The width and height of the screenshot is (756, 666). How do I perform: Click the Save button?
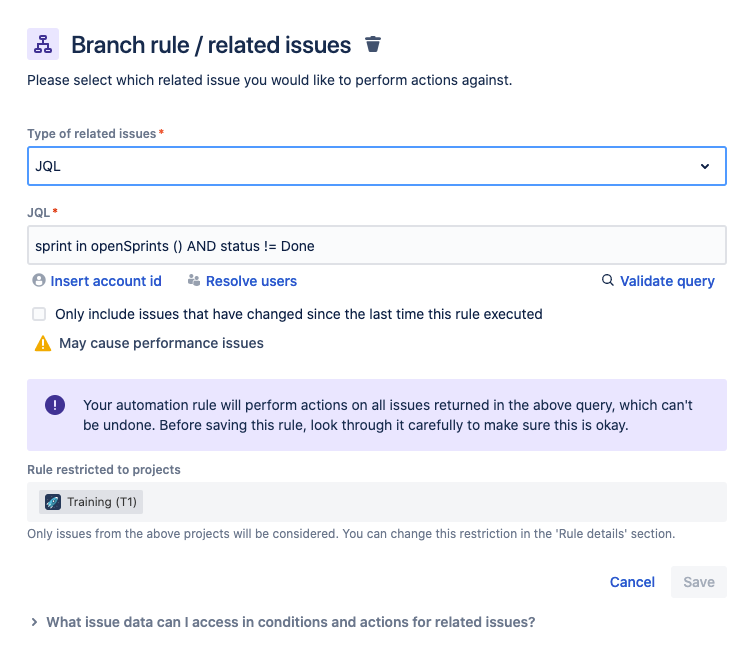pos(699,582)
